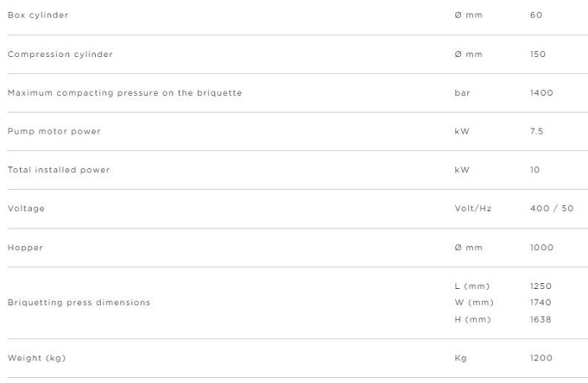Click the "Briquetting press dimensions" label
Image resolution: width=588 pixels, height=383 pixels.
click(79, 302)
